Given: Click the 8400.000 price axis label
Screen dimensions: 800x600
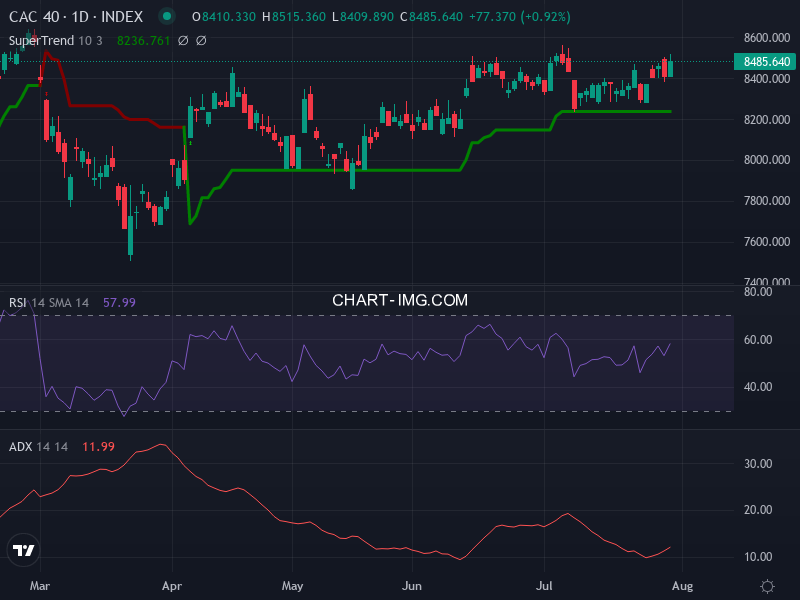Looking at the screenshot, I should [767, 79].
